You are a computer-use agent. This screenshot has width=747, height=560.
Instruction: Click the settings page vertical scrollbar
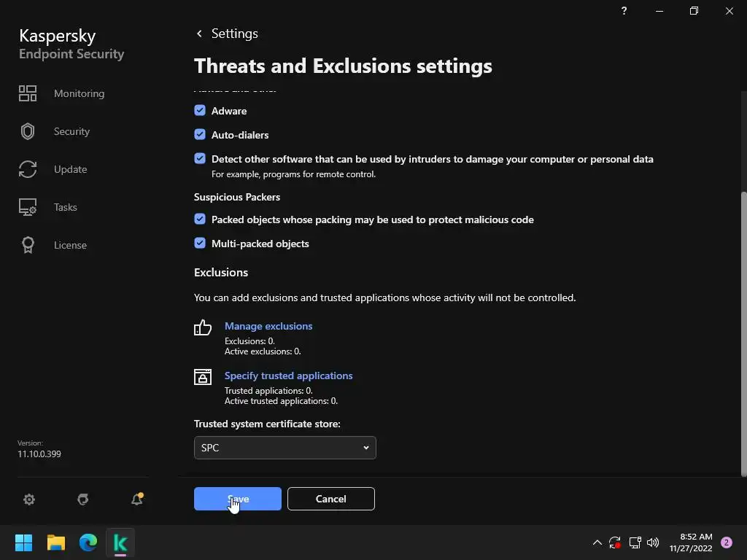[743, 333]
